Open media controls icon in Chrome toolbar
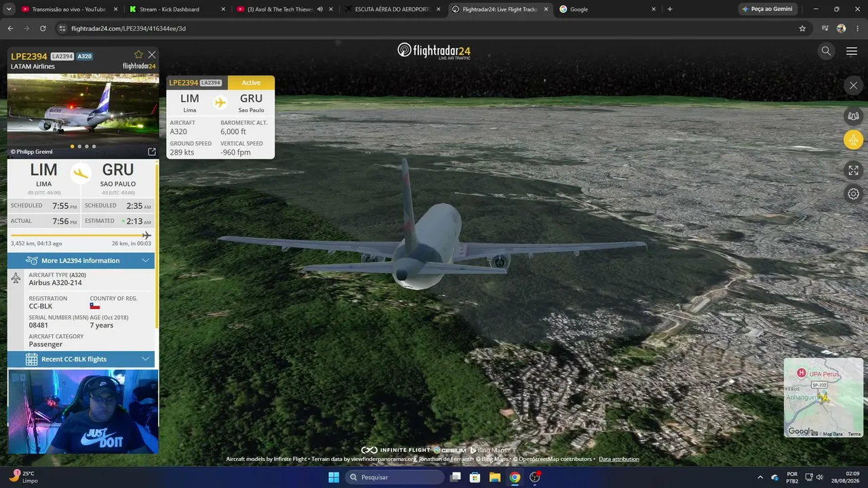 pyautogui.click(x=825, y=28)
